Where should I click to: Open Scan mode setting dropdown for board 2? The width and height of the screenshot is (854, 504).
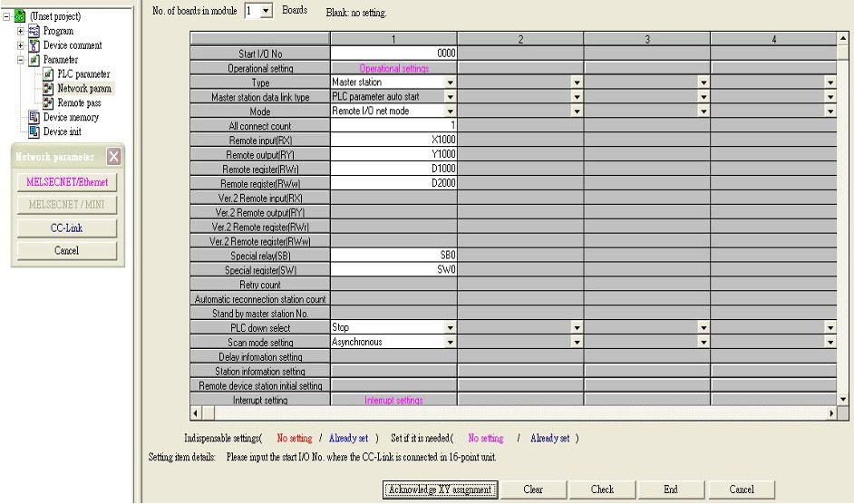coord(577,342)
